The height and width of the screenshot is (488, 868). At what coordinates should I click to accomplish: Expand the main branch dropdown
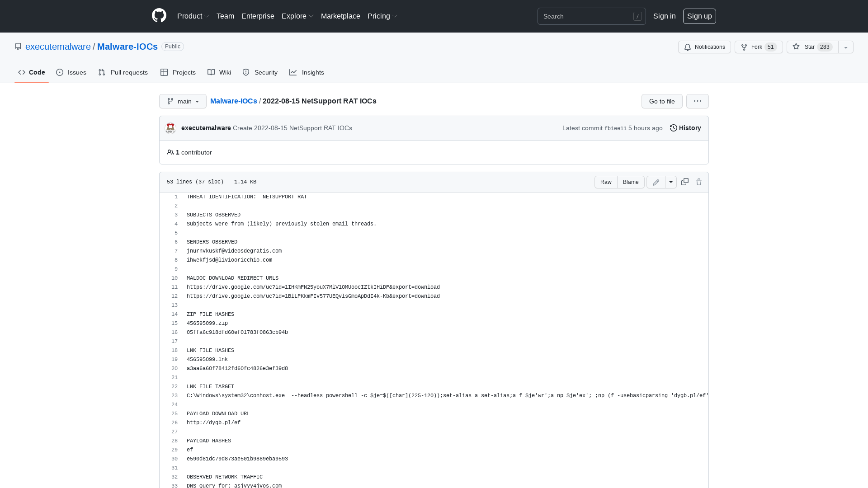(183, 101)
